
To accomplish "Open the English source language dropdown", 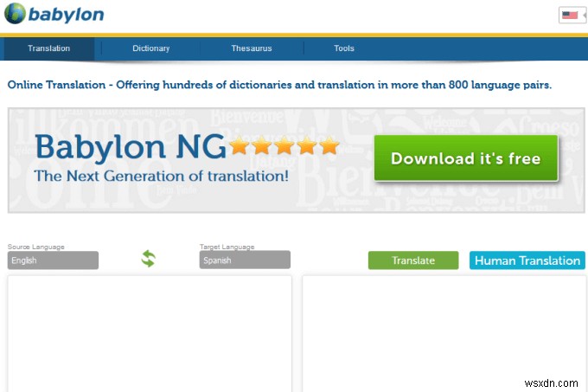I will (53, 260).
